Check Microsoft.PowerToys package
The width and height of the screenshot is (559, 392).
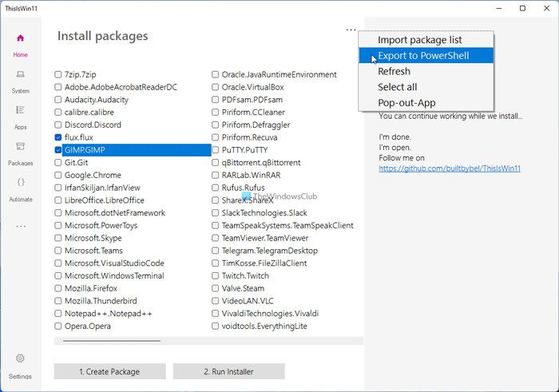(x=58, y=225)
